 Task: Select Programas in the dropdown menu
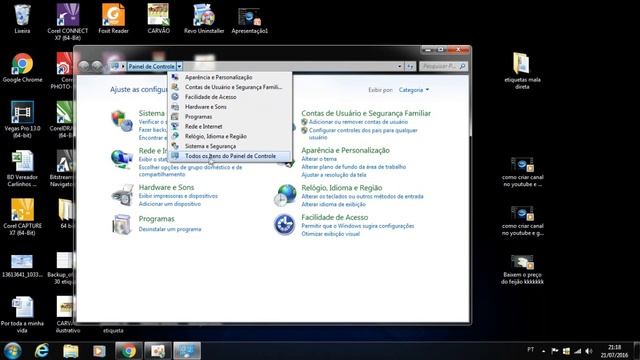(230, 116)
